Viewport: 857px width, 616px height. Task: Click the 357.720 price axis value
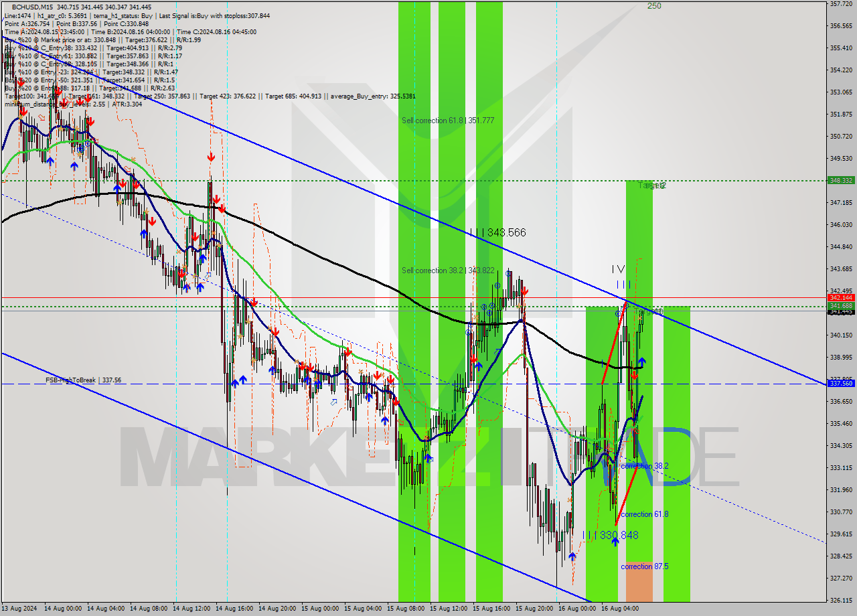(x=841, y=4)
